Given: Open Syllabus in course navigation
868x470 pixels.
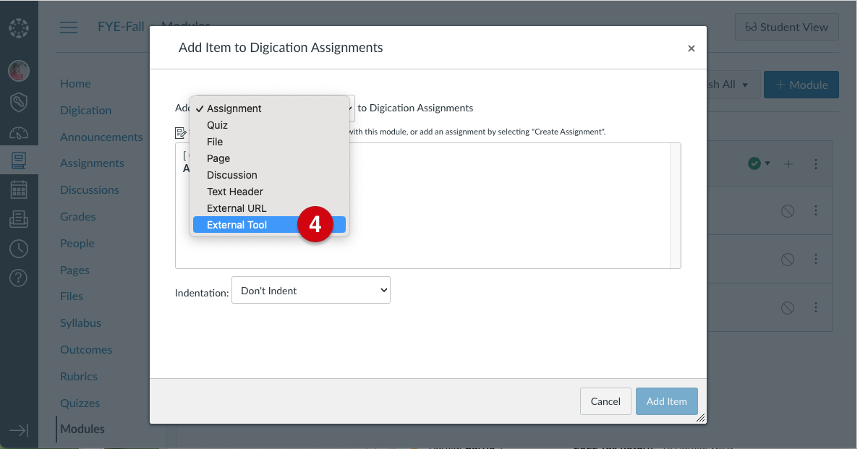Looking at the screenshot, I should tap(80, 322).
